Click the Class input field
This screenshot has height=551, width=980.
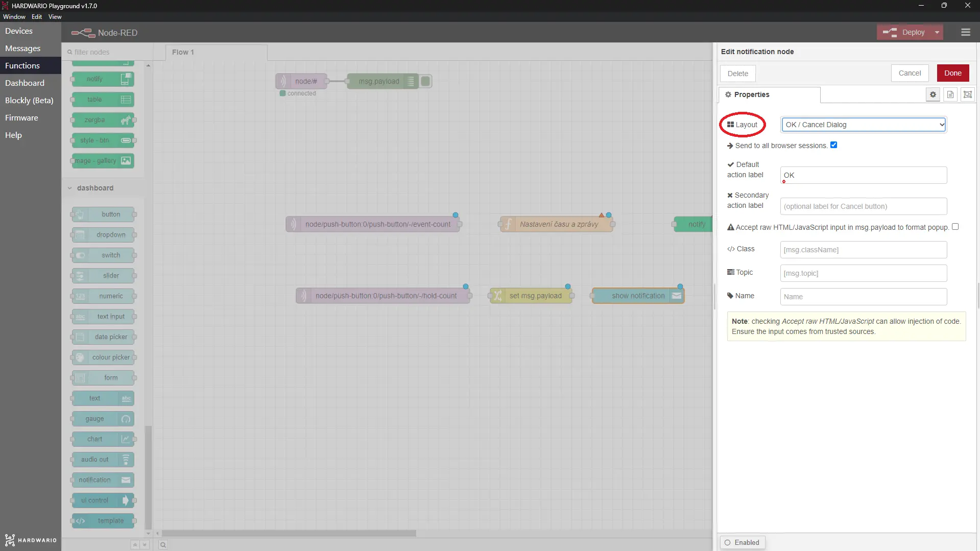click(x=864, y=250)
